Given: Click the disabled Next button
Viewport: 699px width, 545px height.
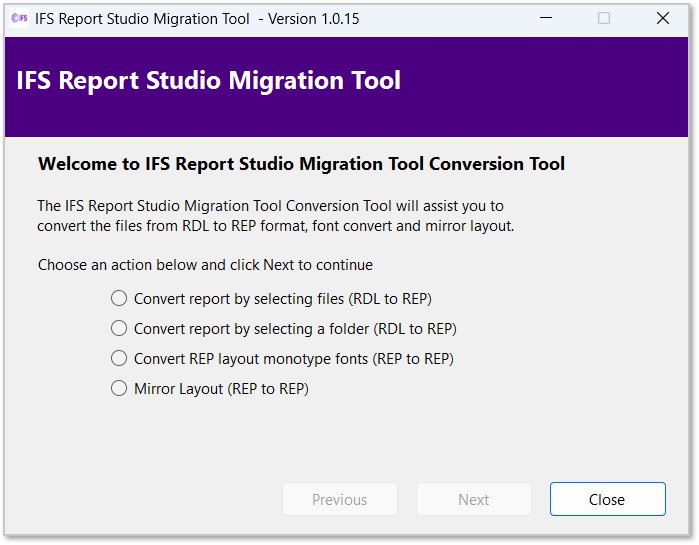Looking at the screenshot, I should pos(473,499).
